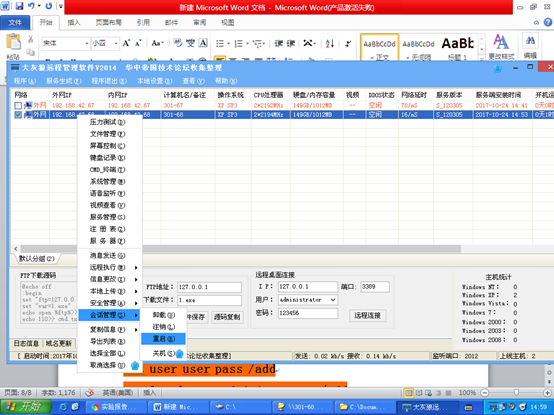Uncheck the checkbox for selected host 301-68
This screenshot has width=554, height=415.
(x=18, y=115)
